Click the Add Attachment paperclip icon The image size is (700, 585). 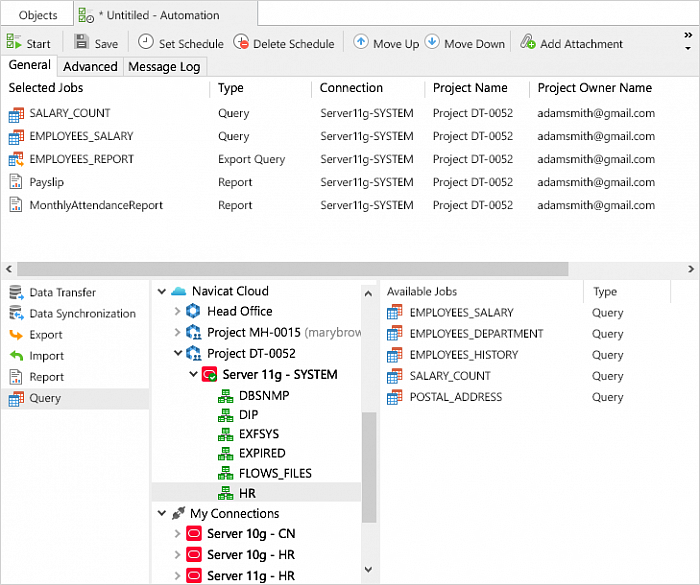point(528,42)
